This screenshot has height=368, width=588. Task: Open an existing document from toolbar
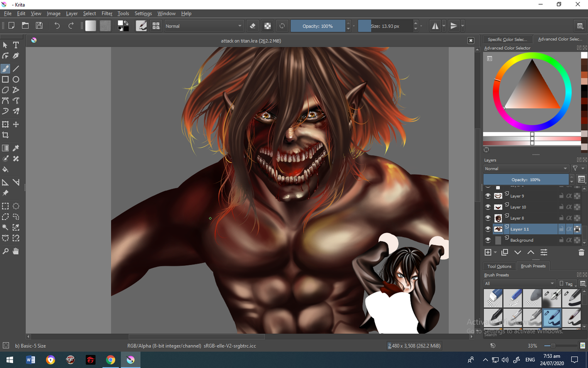coord(25,26)
